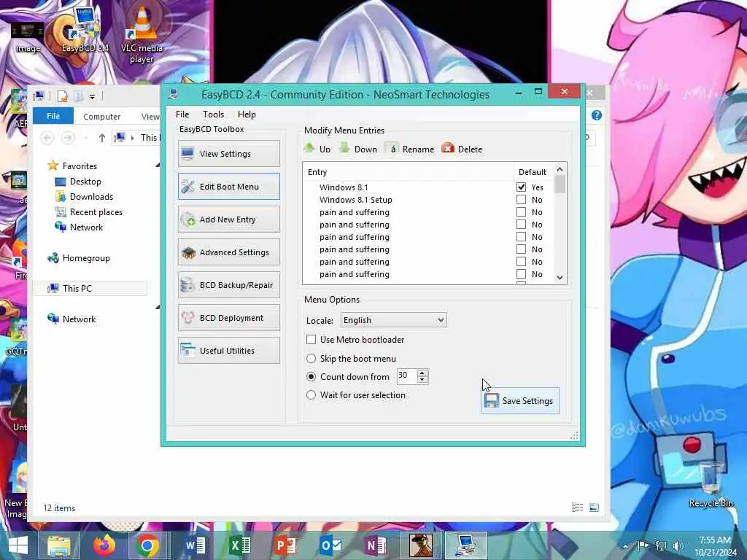Switch Explorer to large icons view
This screenshot has height=560, width=747.
coord(594,507)
